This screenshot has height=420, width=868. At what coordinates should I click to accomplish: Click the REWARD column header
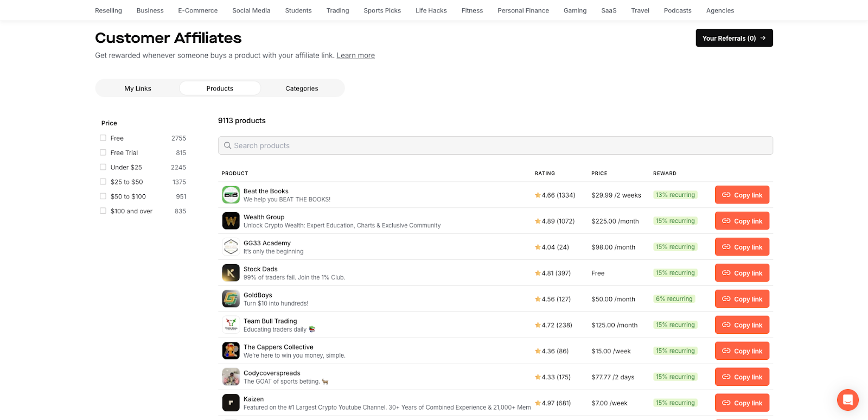[x=665, y=174]
